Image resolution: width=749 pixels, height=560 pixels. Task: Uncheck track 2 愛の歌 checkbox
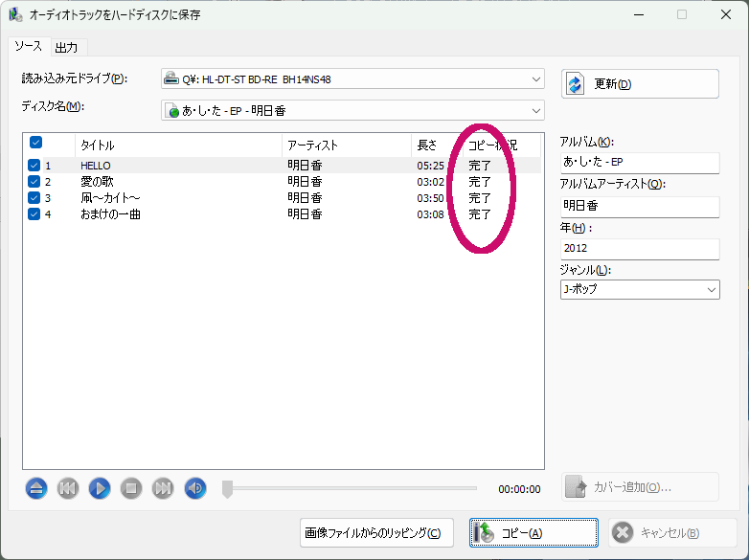pos(34,182)
